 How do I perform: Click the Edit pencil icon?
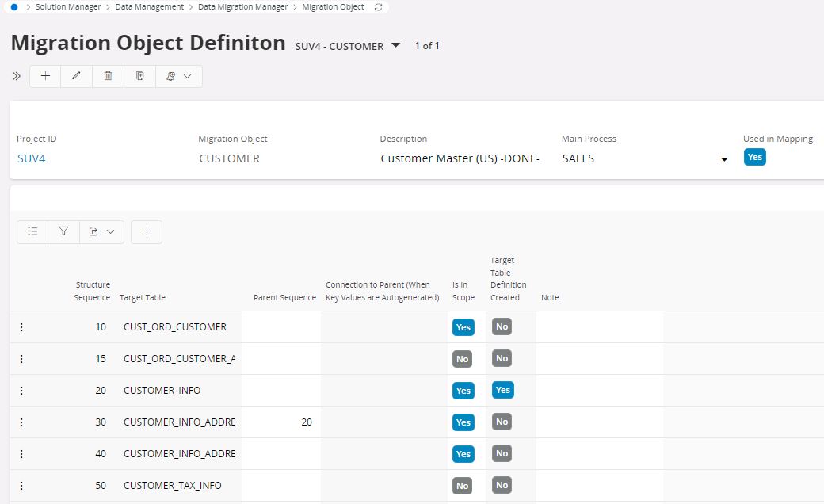point(77,76)
